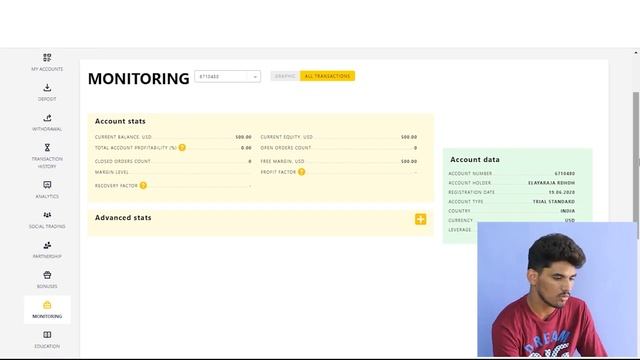The height and width of the screenshot is (360, 640).
Task: Open the Partnership sidebar icon
Action: (x=47, y=245)
